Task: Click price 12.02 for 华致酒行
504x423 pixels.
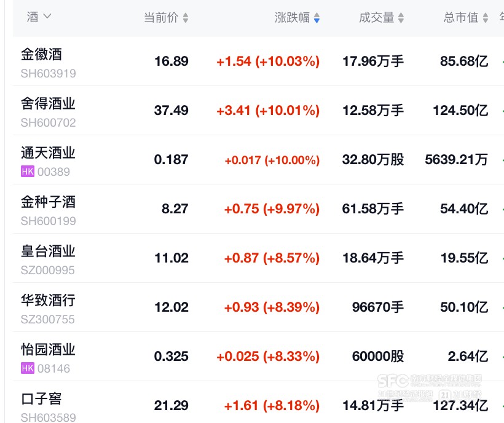Action: pos(171,307)
